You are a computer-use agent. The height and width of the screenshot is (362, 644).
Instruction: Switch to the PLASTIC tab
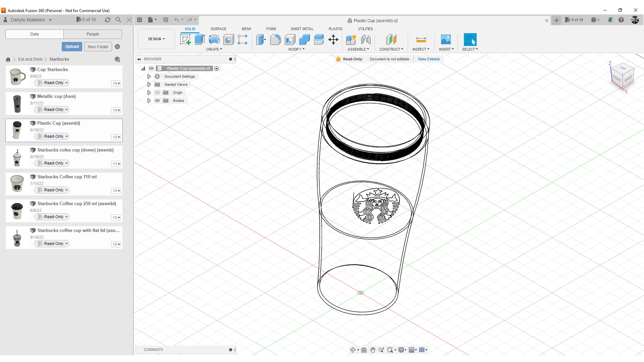(335, 29)
